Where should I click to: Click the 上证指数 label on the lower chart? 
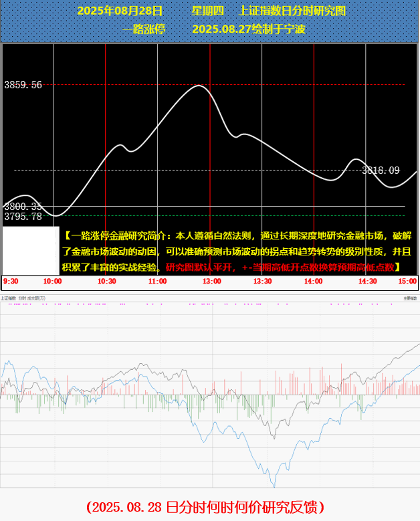(8, 298)
